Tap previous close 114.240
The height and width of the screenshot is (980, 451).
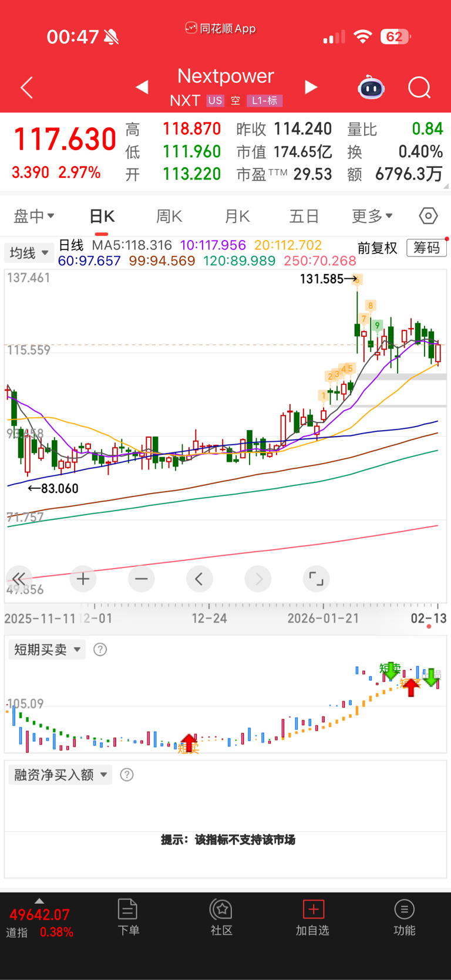(302, 129)
